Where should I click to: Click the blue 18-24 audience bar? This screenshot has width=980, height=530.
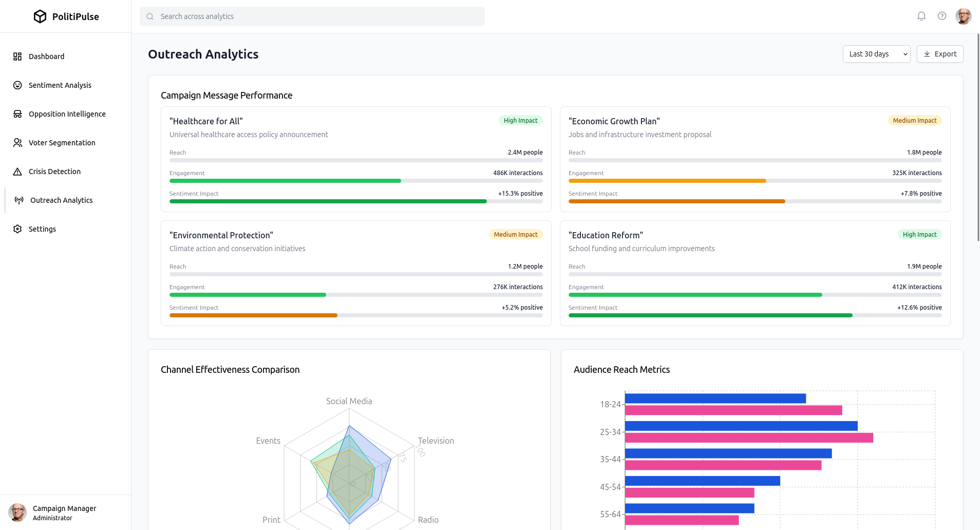[715, 398]
